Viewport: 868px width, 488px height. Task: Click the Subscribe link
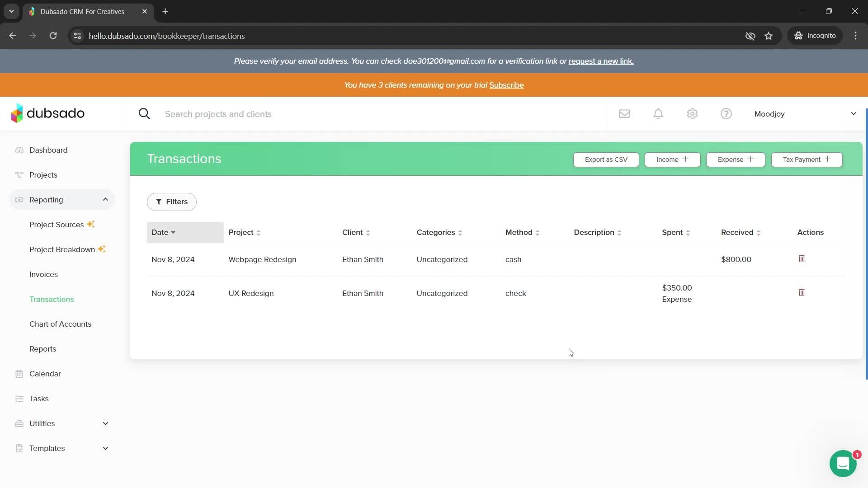pyautogui.click(x=506, y=85)
